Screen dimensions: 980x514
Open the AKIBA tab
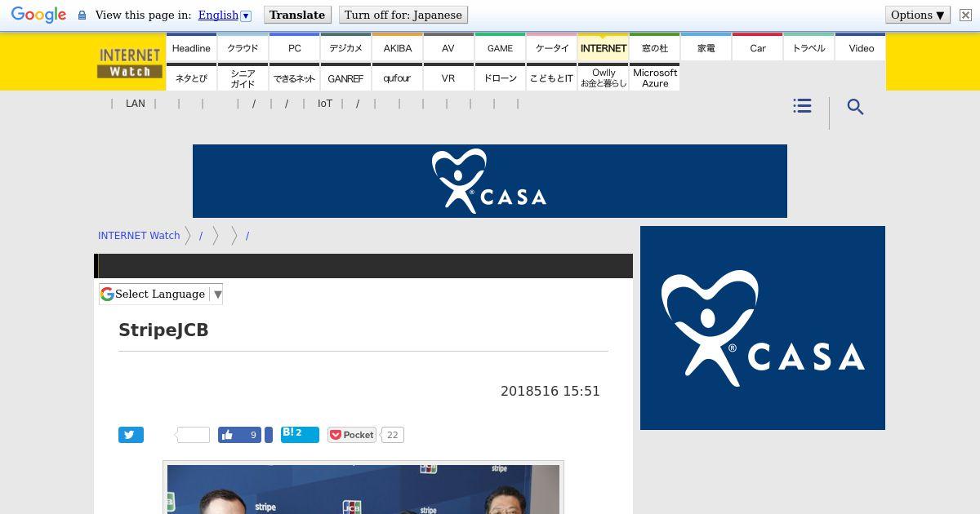(x=398, y=47)
